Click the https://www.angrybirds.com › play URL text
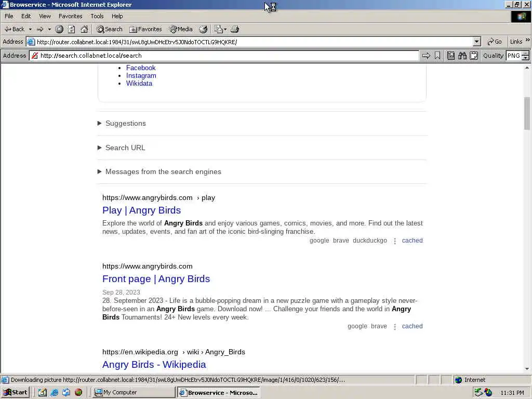Screen dimensions: 532x399 click(x=158, y=198)
